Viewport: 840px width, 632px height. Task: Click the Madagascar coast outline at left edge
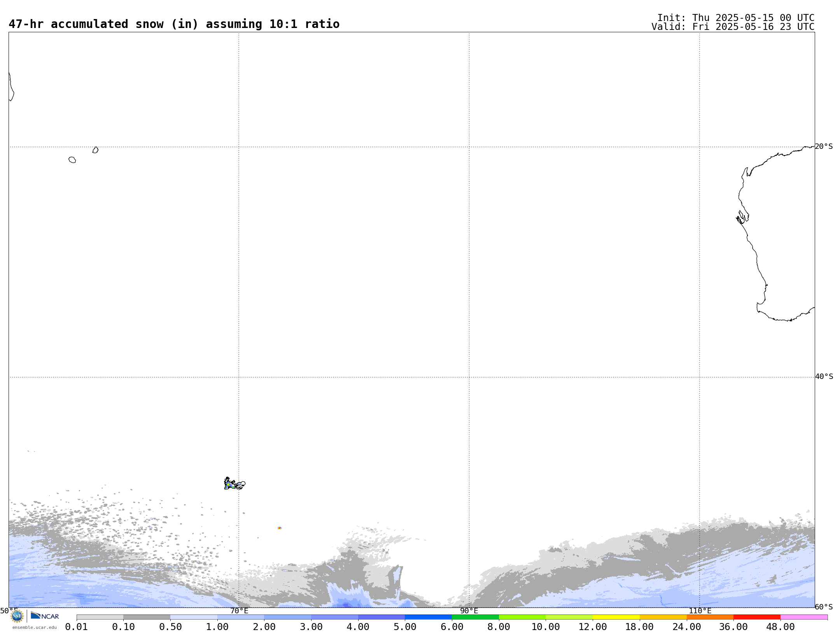pyautogui.click(x=11, y=87)
